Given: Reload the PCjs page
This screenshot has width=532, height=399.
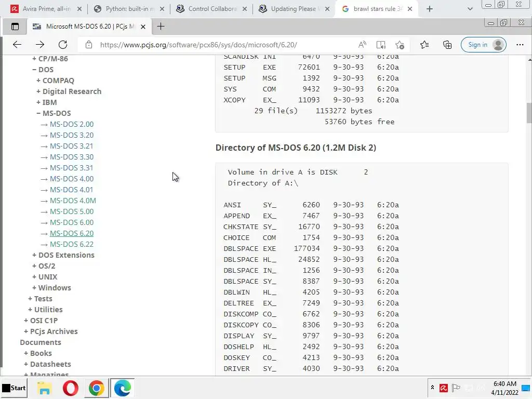Looking at the screenshot, I should (63, 45).
